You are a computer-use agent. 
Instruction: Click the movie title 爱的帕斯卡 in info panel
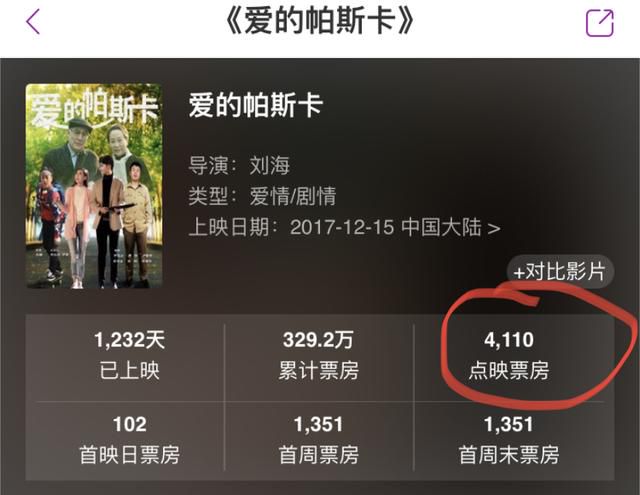256,105
